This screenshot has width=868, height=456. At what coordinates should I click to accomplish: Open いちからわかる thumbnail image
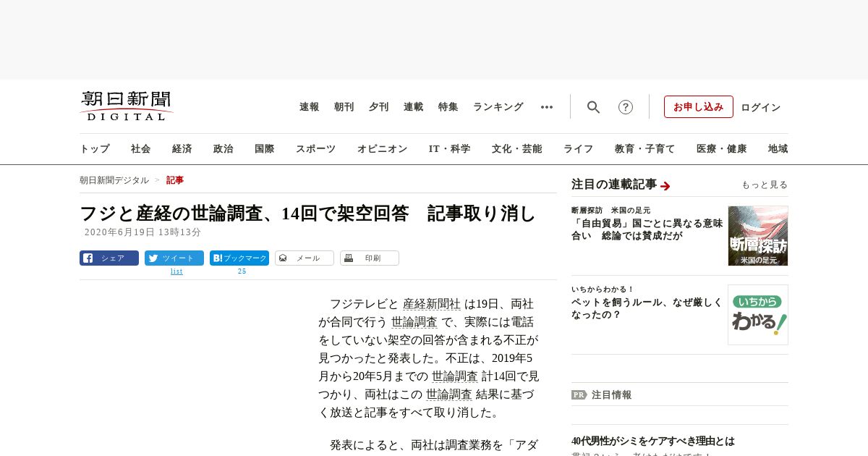pyautogui.click(x=758, y=315)
